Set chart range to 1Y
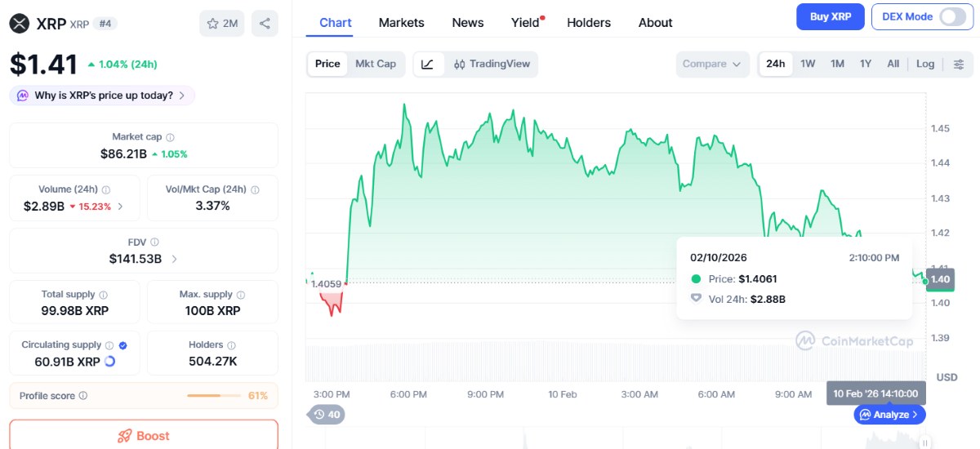Viewport: 980px width, 449px height. pyautogui.click(x=866, y=64)
